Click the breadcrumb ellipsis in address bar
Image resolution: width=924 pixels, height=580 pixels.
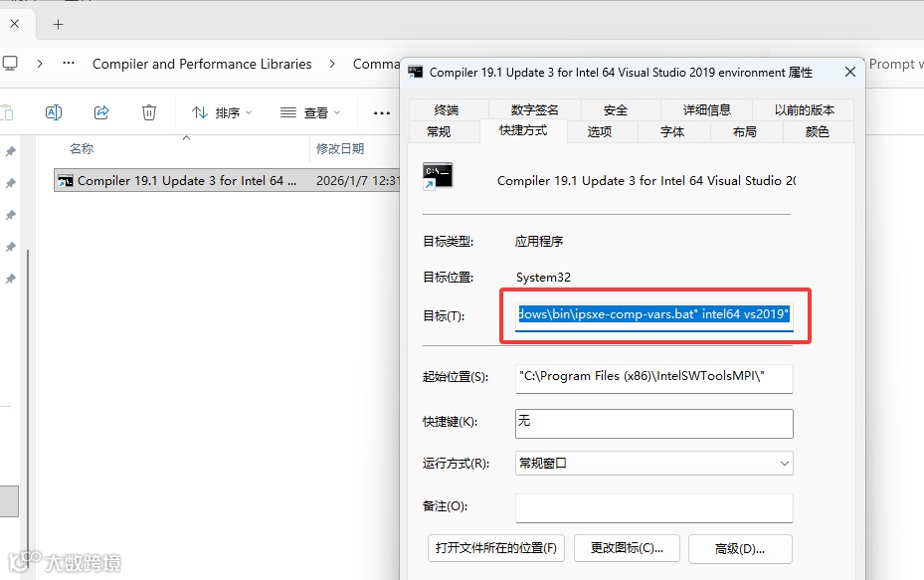coord(69,63)
